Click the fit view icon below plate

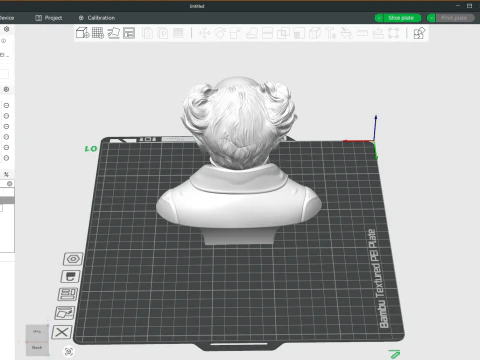[x=69, y=351]
